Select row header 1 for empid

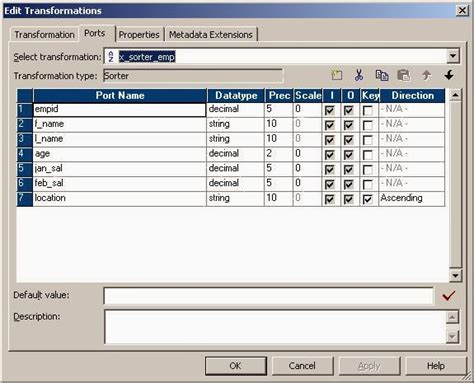click(x=25, y=110)
